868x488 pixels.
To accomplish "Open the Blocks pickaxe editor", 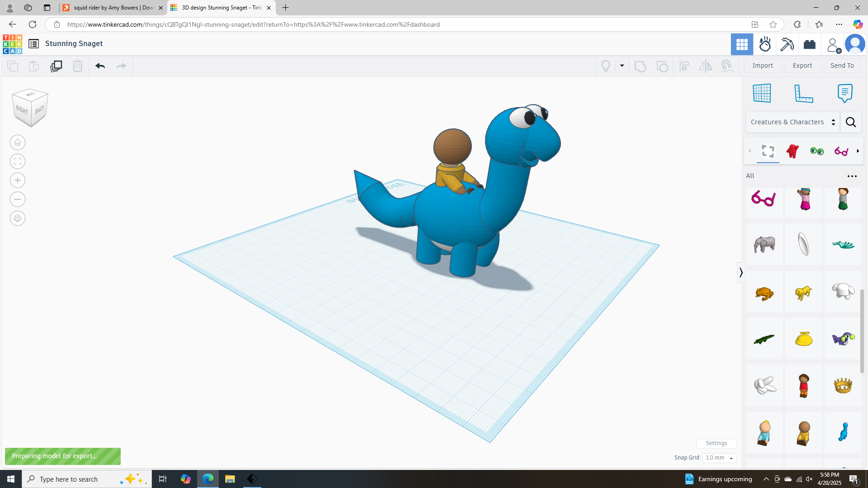I will [x=787, y=44].
